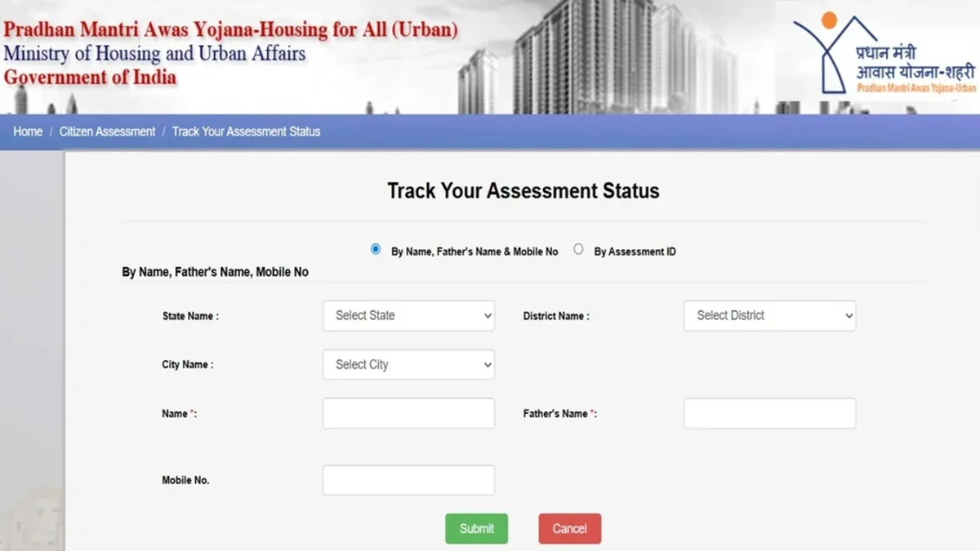Viewport: 980px width, 551px height.
Task: Expand the District dropdown chevron arrow
Action: pos(848,316)
